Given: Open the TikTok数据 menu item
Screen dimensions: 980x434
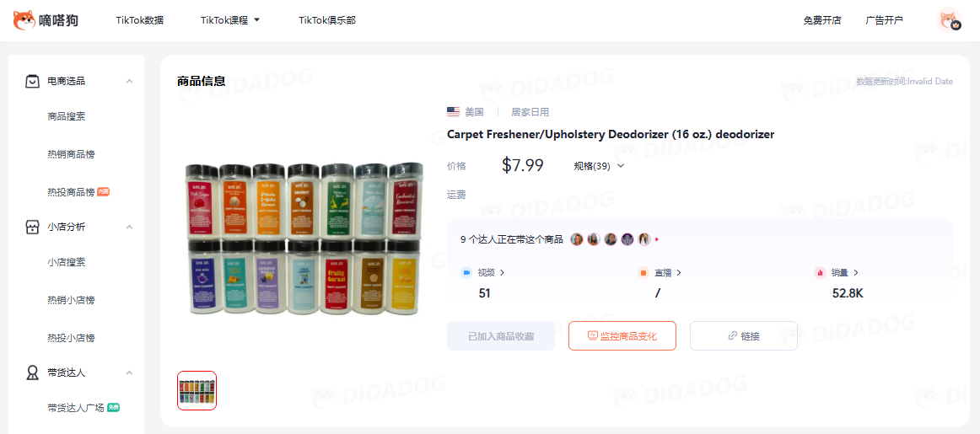Looking at the screenshot, I should coord(139,20).
